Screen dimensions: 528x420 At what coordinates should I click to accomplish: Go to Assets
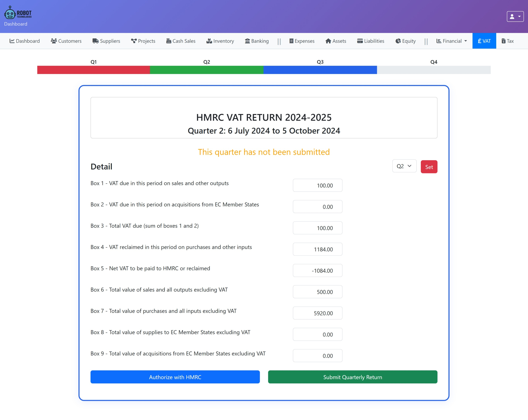point(336,41)
